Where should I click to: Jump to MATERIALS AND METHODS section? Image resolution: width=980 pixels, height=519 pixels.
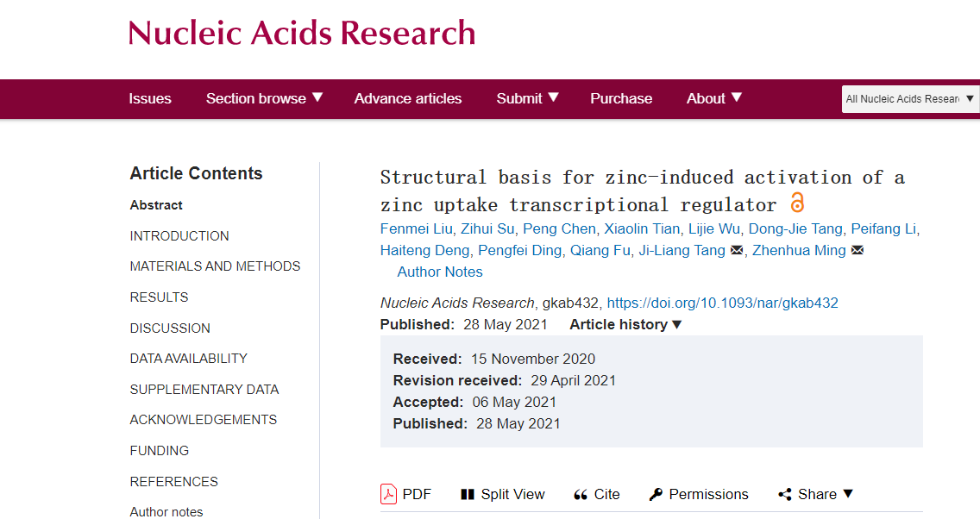coord(215,266)
